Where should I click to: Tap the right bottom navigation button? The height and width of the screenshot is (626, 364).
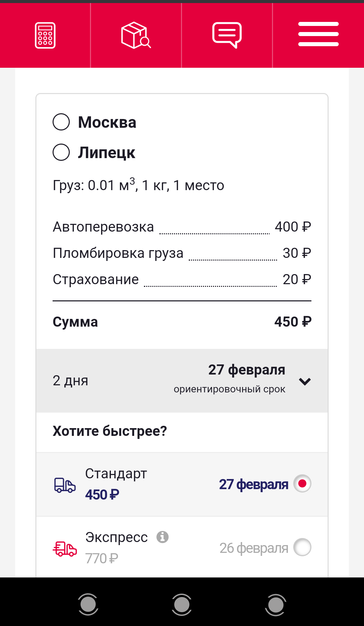pos(276,604)
